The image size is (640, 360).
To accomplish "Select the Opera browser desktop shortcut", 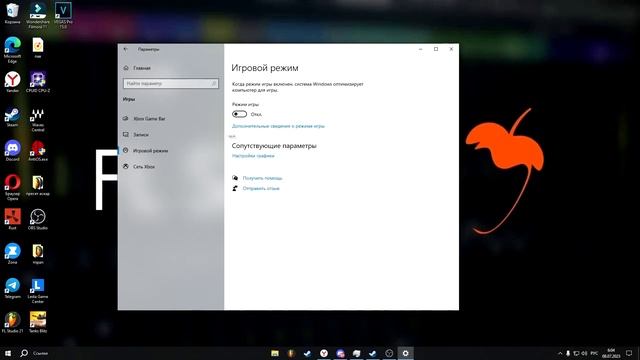I will (13, 187).
